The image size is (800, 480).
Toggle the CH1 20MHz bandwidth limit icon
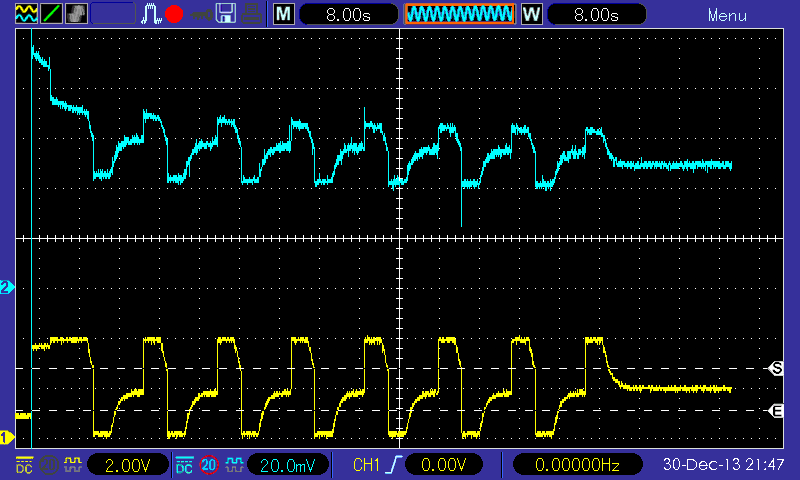pyautogui.click(x=48, y=465)
